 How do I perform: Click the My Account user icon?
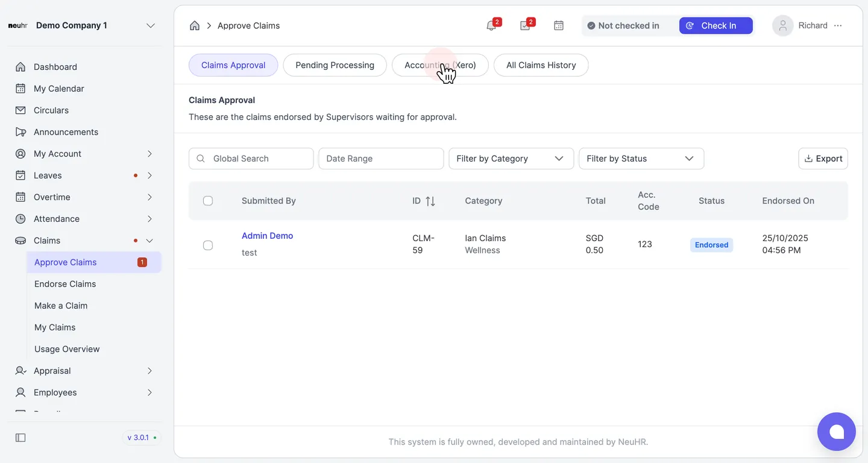tap(20, 154)
